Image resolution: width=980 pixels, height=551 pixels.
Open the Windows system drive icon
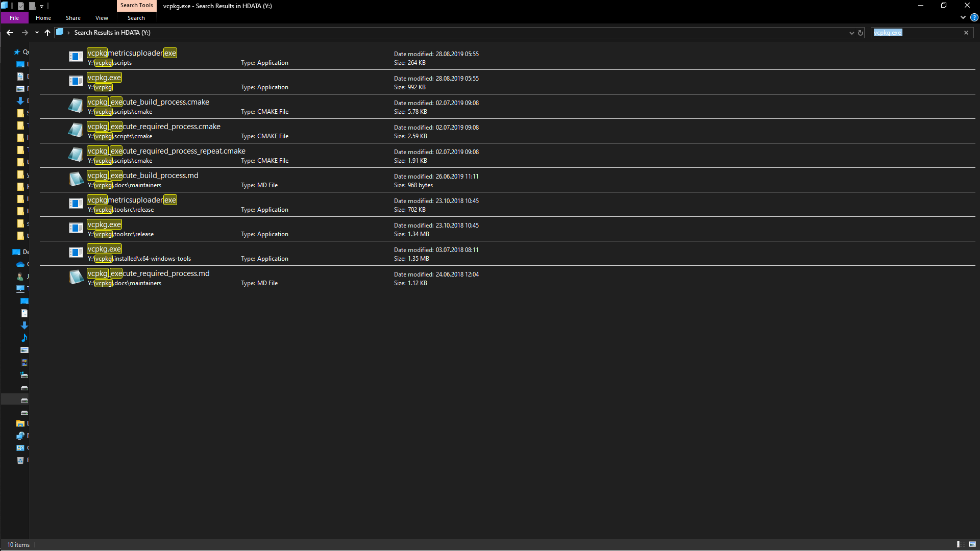[x=24, y=374]
